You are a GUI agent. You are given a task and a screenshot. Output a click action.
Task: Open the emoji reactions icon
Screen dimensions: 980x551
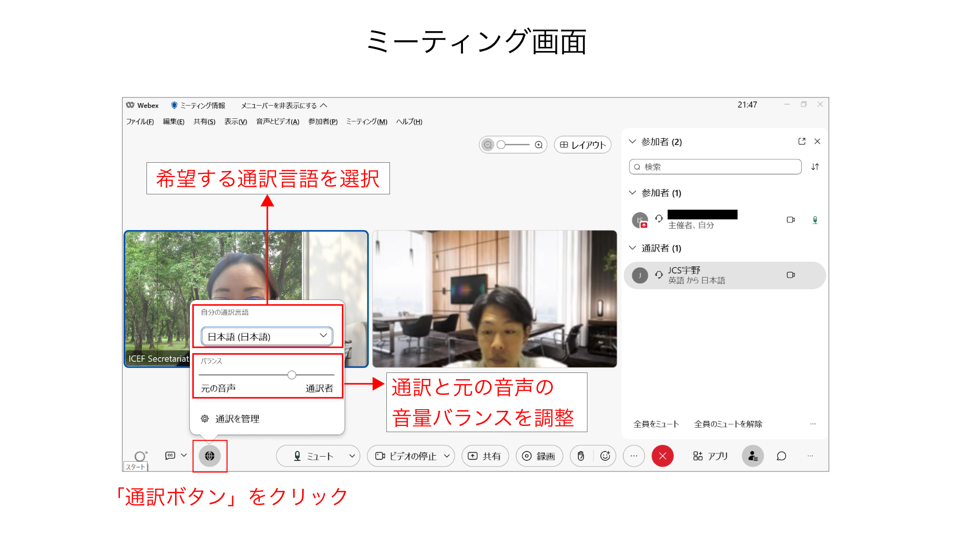[605, 456]
